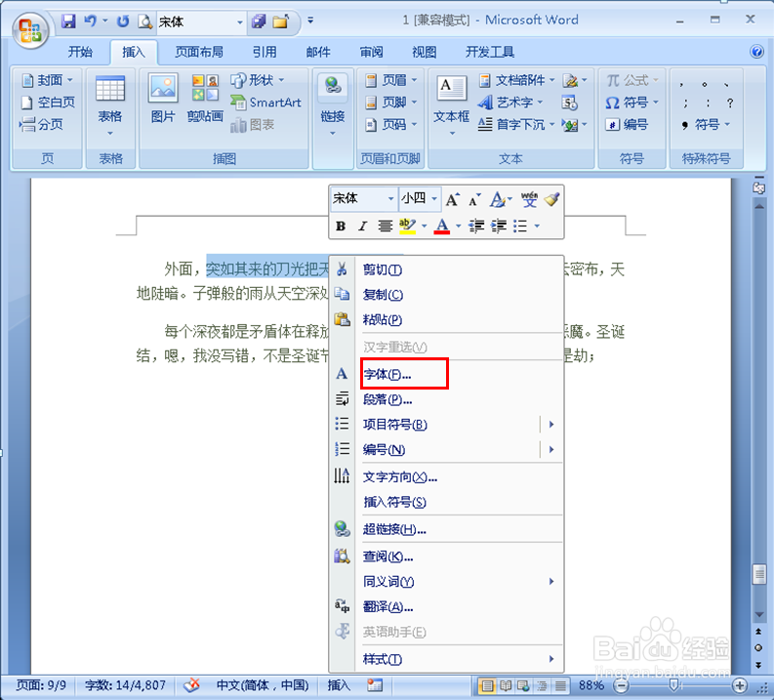Insert a cover page 封面
Screen dimensions: 774x700
[48, 80]
